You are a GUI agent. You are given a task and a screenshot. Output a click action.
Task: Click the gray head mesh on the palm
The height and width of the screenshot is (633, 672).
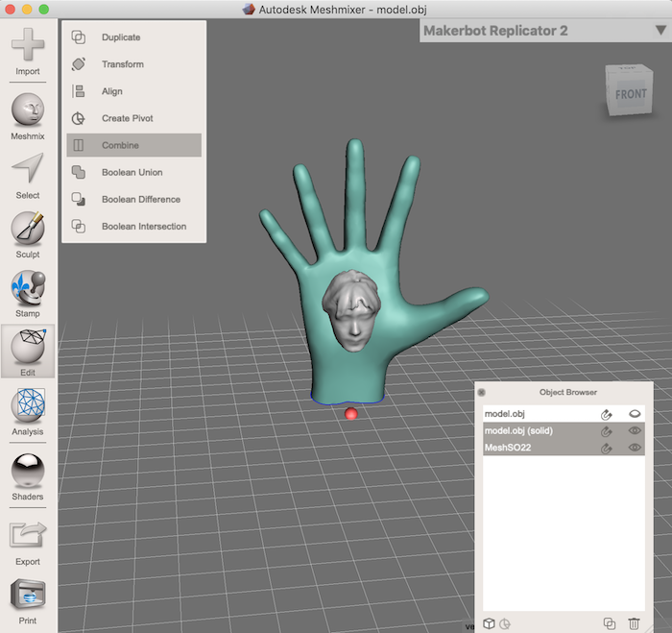click(351, 311)
